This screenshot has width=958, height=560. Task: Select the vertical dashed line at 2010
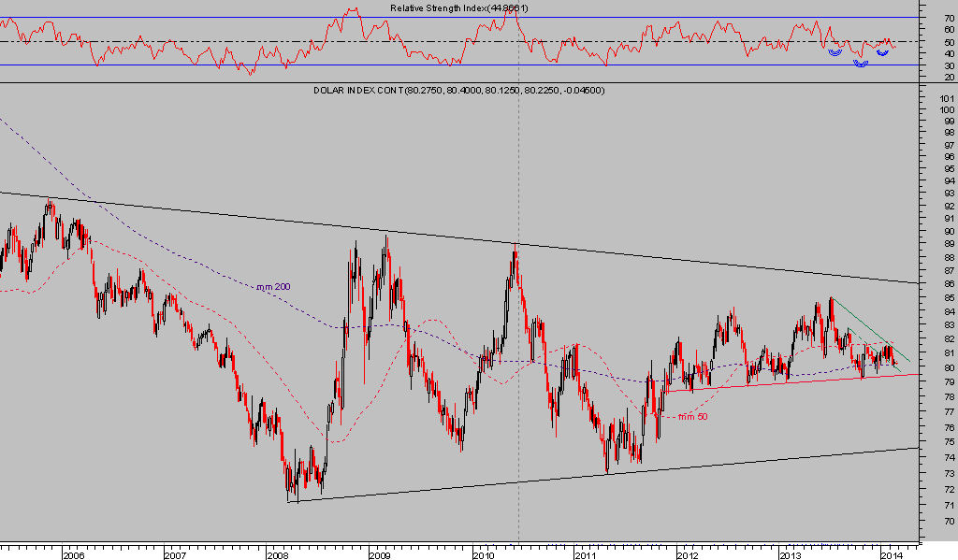pyautogui.click(x=518, y=280)
